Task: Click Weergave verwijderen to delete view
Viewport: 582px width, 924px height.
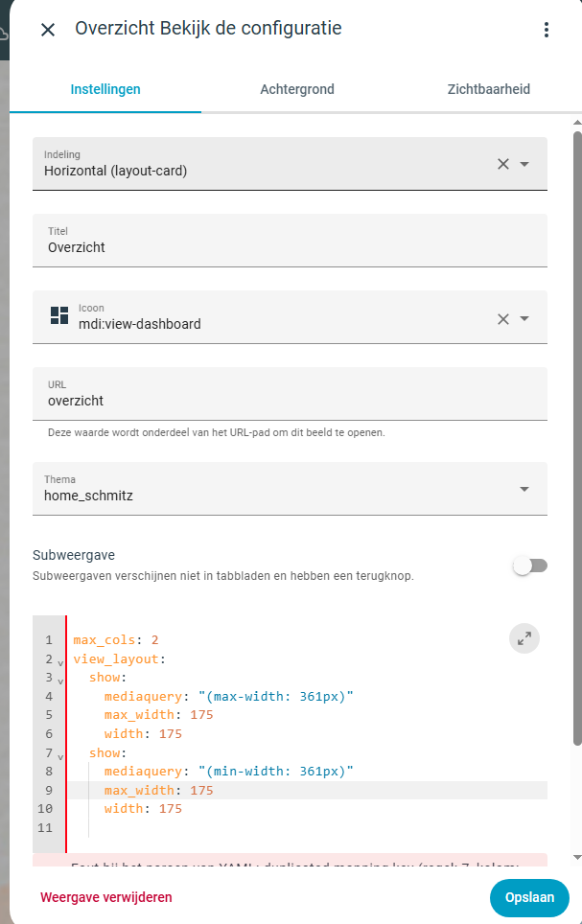Action: 106,897
